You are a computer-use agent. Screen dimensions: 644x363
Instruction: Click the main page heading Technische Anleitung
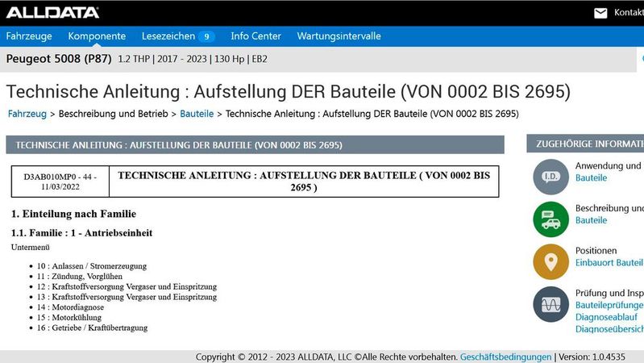click(x=289, y=92)
